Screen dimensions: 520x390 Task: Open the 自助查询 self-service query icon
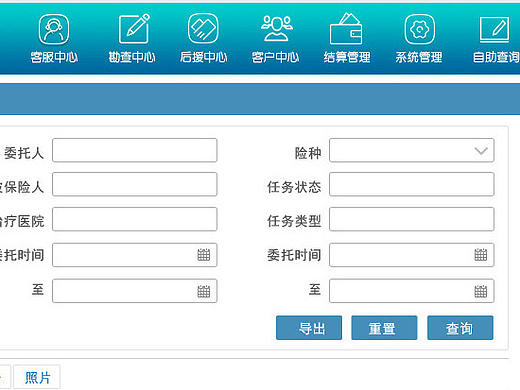pos(495,29)
